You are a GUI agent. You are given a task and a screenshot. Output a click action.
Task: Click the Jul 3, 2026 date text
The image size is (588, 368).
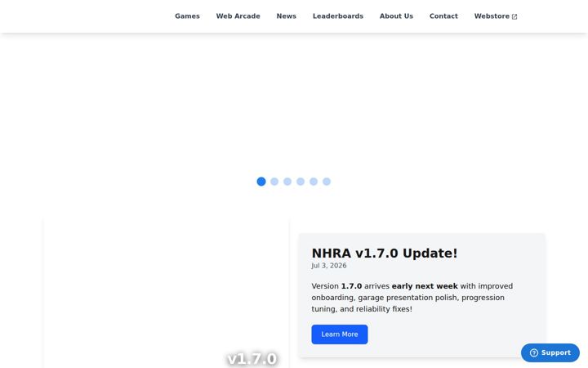point(329,266)
